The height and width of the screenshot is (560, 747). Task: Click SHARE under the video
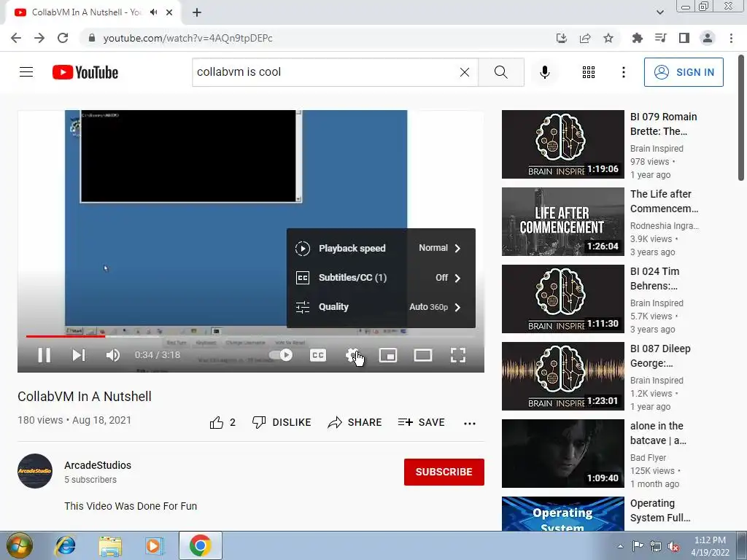(x=355, y=422)
